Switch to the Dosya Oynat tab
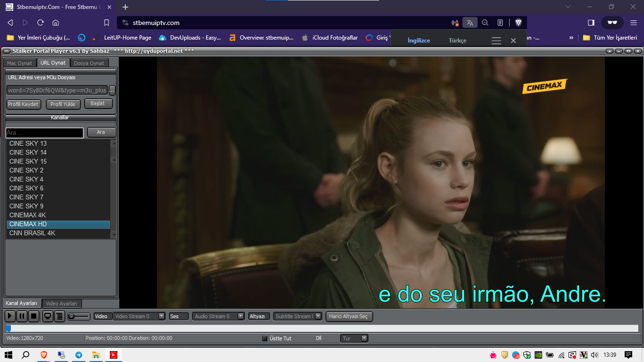 89,63
